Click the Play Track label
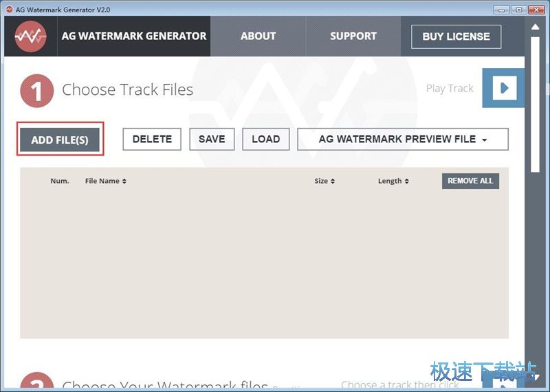The image size is (550, 392). pyautogui.click(x=450, y=89)
